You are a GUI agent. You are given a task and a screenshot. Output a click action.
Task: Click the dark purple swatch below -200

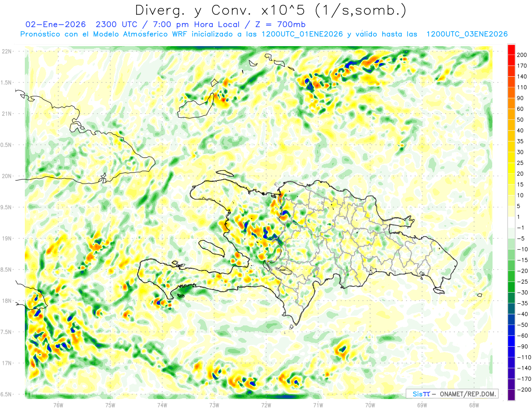(511, 395)
